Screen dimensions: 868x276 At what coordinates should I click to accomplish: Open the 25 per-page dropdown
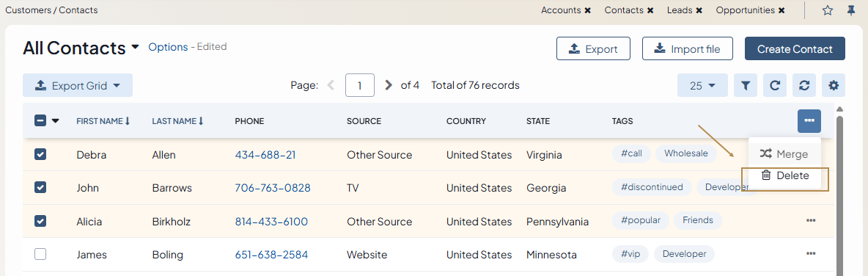tap(702, 85)
